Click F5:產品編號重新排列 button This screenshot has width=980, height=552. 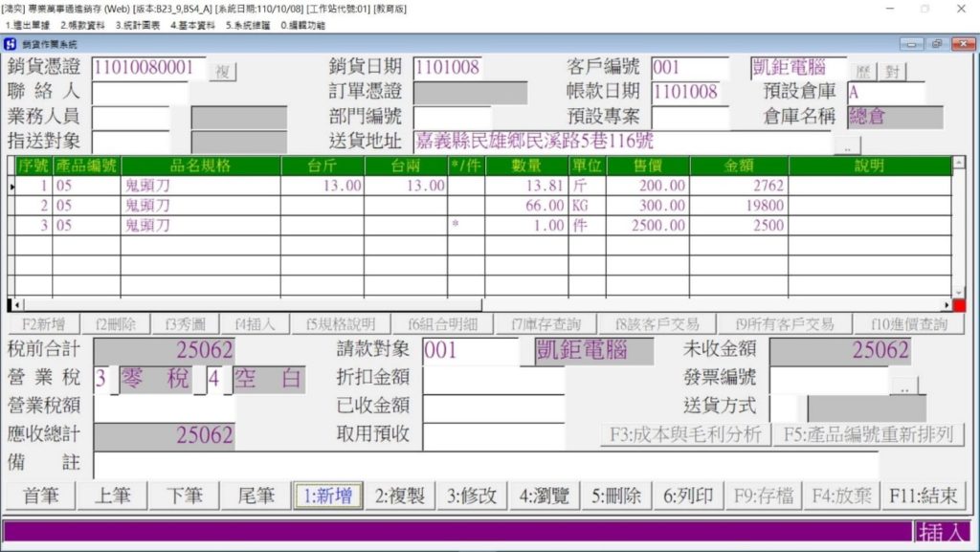coord(869,434)
